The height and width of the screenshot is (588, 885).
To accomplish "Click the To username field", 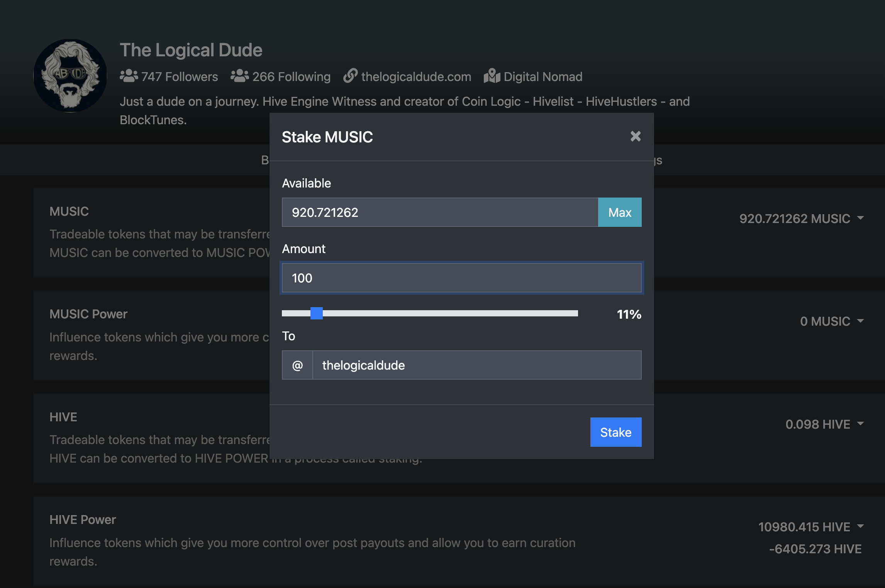I will pos(477,365).
